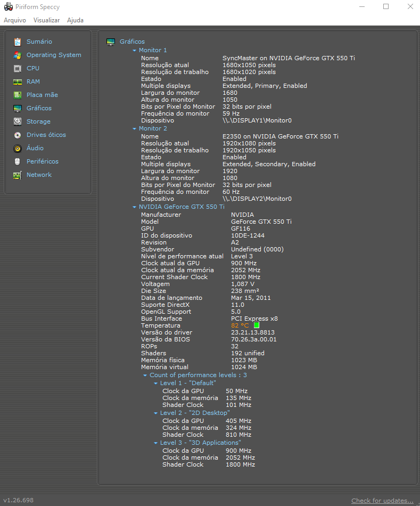Open Periféricos mouse icon
Image resolution: width=420 pixels, height=506 pixels.
coord(18,161)
